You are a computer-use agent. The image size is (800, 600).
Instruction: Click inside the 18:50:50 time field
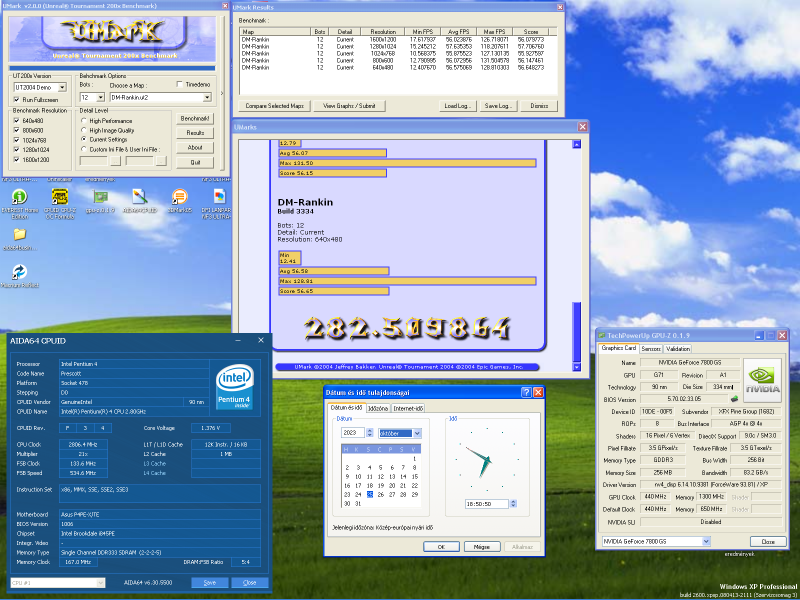click(x=486, y=504)
